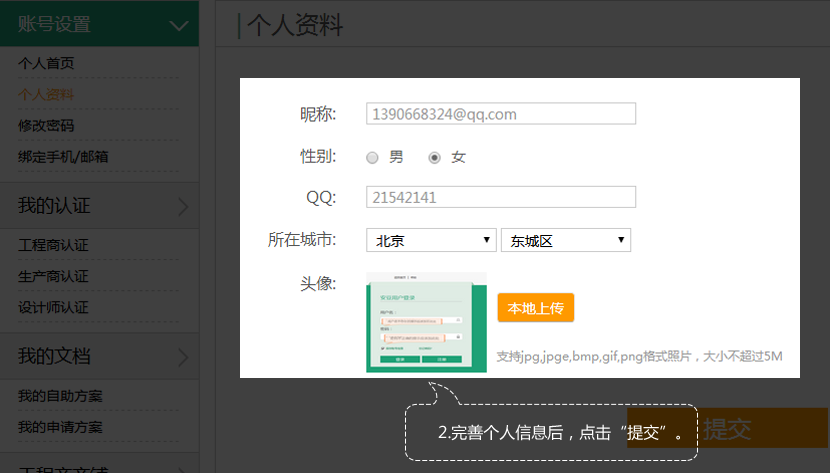830x473 pixels.
Task: Open 绑定手机/邮箱 settings
Action: (x=63, y=156)
